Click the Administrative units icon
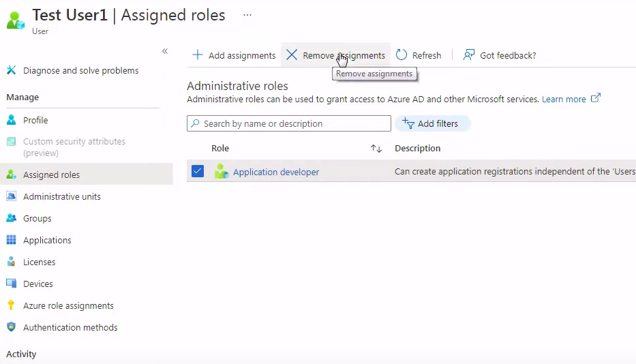The image size is (636, 364). (12, 196)
